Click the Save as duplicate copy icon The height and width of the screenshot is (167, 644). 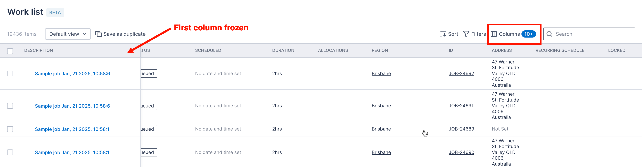pyautogui.click(x=98, y=34)
